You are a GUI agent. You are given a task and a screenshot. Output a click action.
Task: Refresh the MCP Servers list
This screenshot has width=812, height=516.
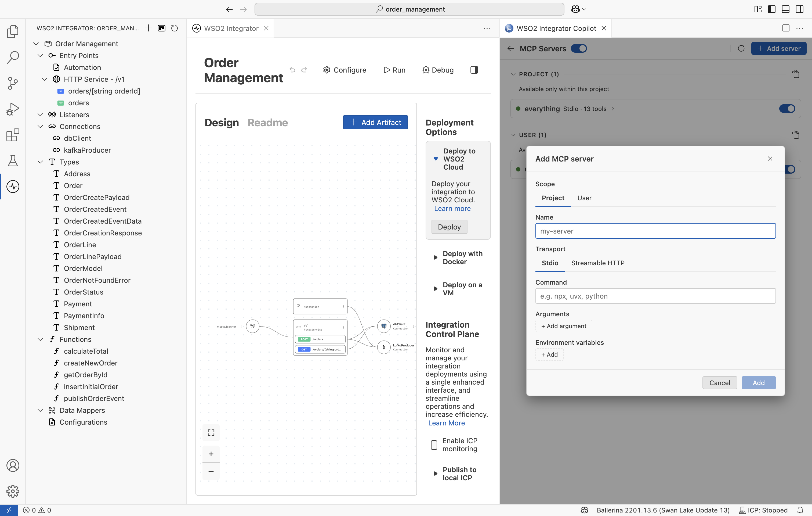click(741, 48)
